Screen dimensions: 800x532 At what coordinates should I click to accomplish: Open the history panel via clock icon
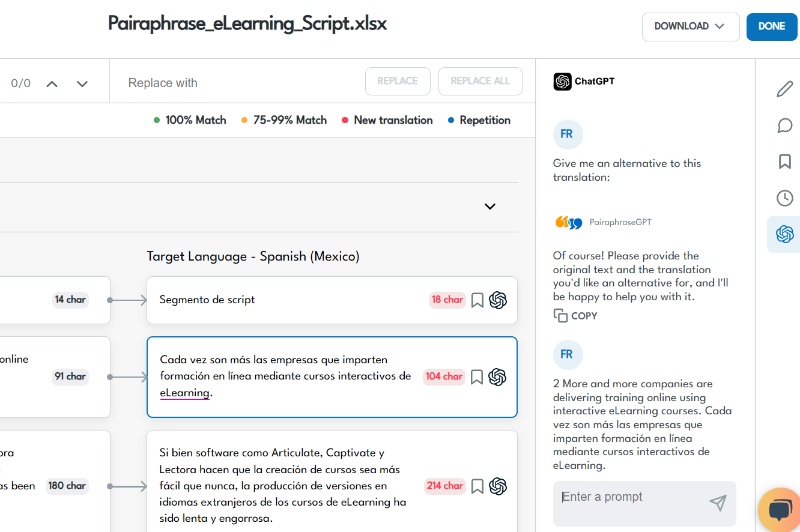pos(784,198)
